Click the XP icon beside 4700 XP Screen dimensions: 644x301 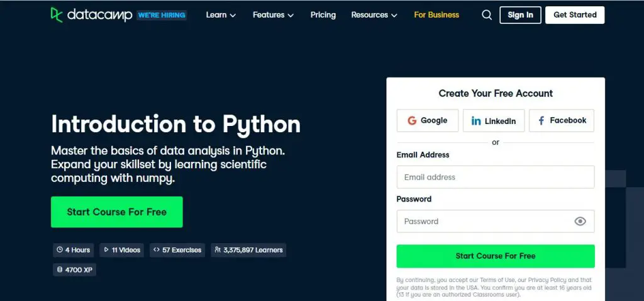[60, 270]
